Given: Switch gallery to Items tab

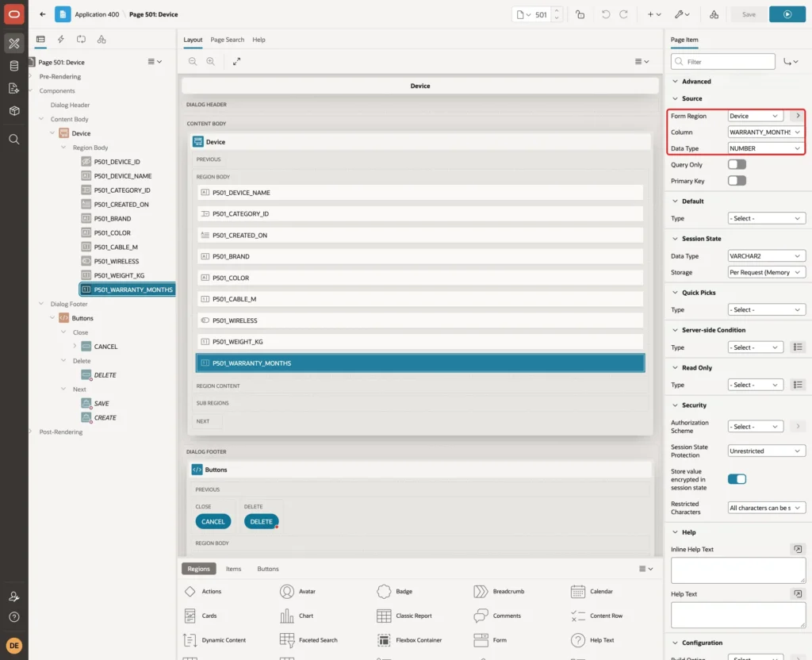Looking at the screenshot, I should [x=234, y=569].
